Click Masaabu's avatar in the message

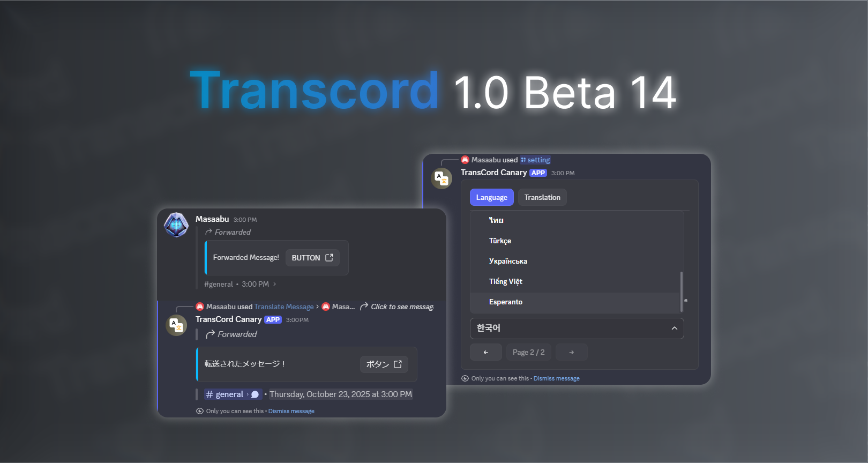(176, 225)
